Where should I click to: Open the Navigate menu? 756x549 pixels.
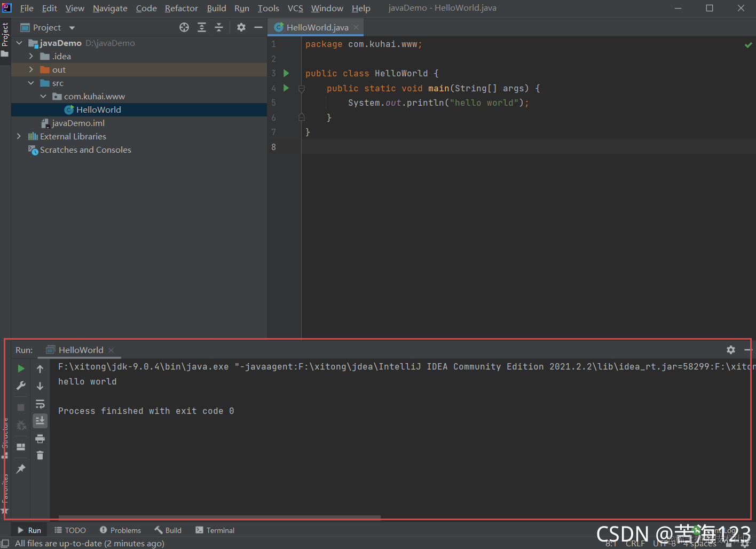click(x=110, y=8)
